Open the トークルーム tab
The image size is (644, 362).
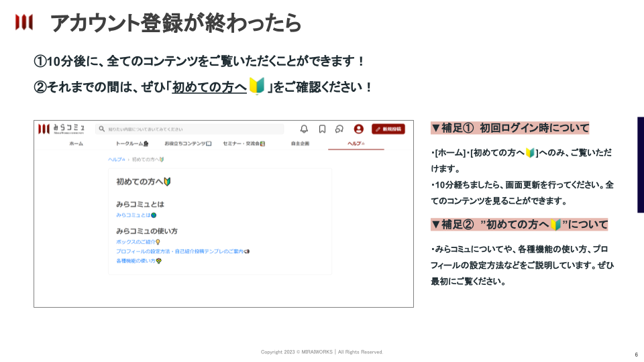coord(132,143)
